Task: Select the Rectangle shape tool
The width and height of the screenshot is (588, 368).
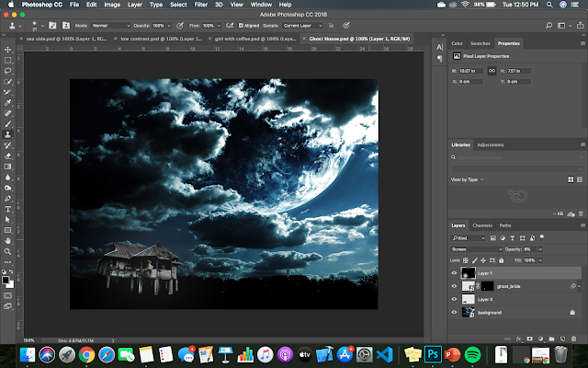Action: pos(7,230)
